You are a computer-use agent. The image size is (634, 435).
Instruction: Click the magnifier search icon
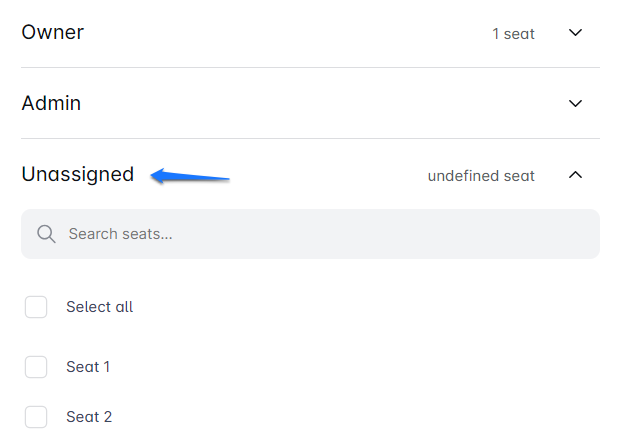tap(45, 234)
